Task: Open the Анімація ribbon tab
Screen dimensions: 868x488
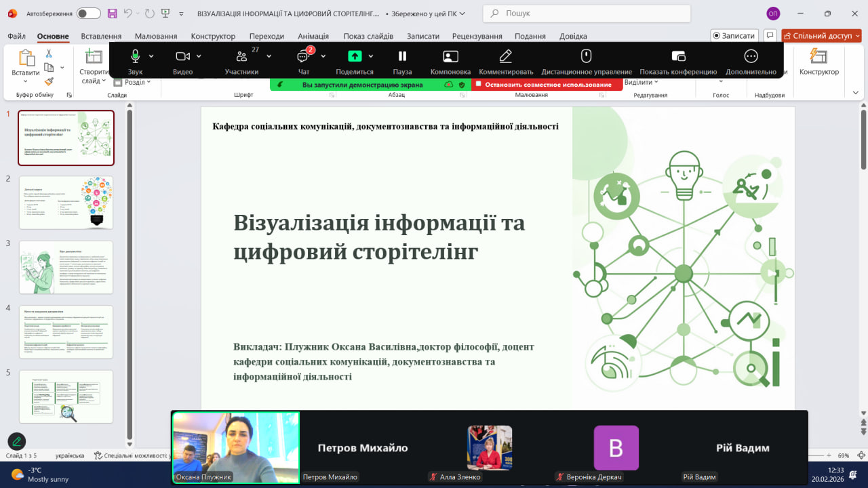Action: pyautogui.click(x=313, y=36)
